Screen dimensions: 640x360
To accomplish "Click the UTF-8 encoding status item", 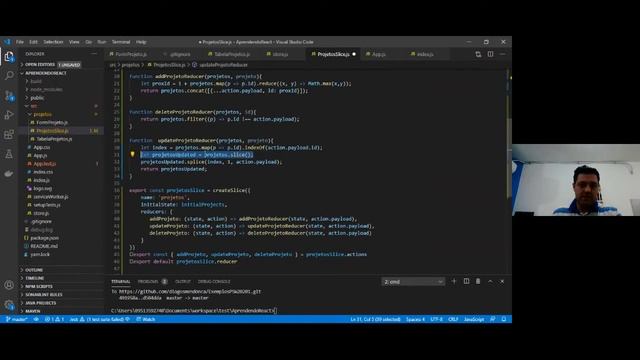I will click(436, 319).
